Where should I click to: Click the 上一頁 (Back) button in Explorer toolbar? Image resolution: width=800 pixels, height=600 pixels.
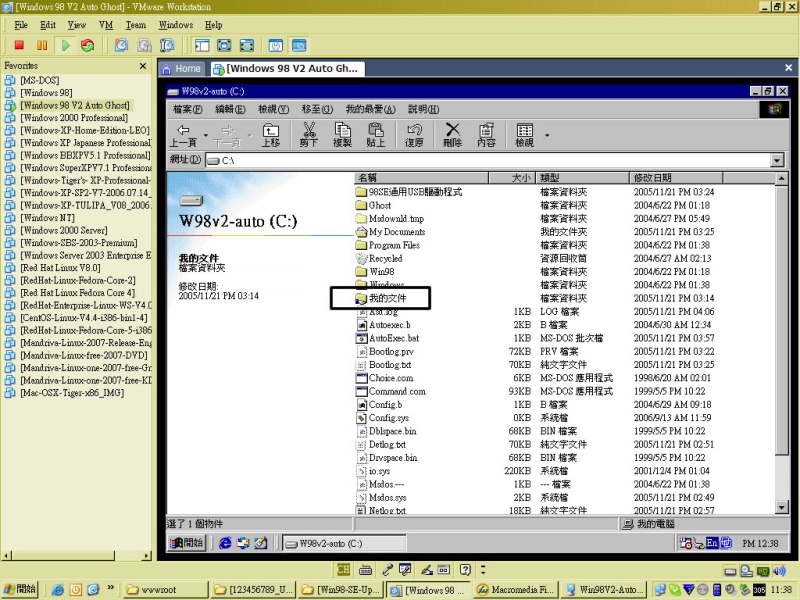[x=184, y=135]
